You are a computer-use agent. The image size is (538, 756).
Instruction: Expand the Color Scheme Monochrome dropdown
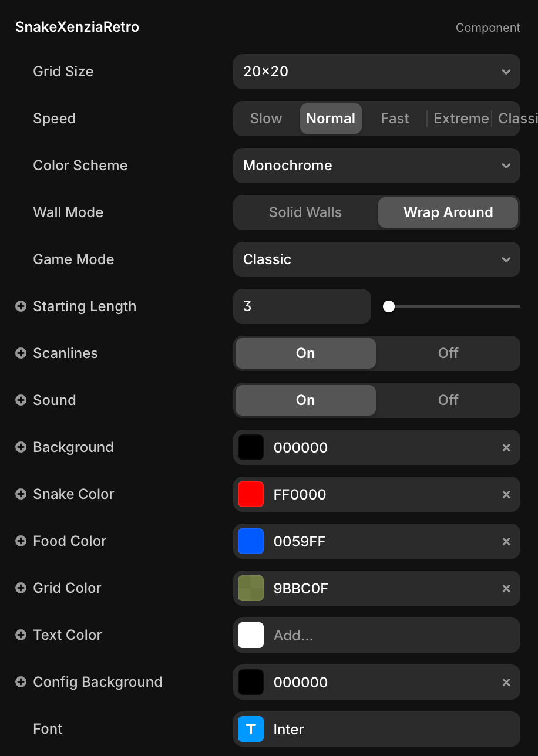pyautogui.click(x=376, y=166)
